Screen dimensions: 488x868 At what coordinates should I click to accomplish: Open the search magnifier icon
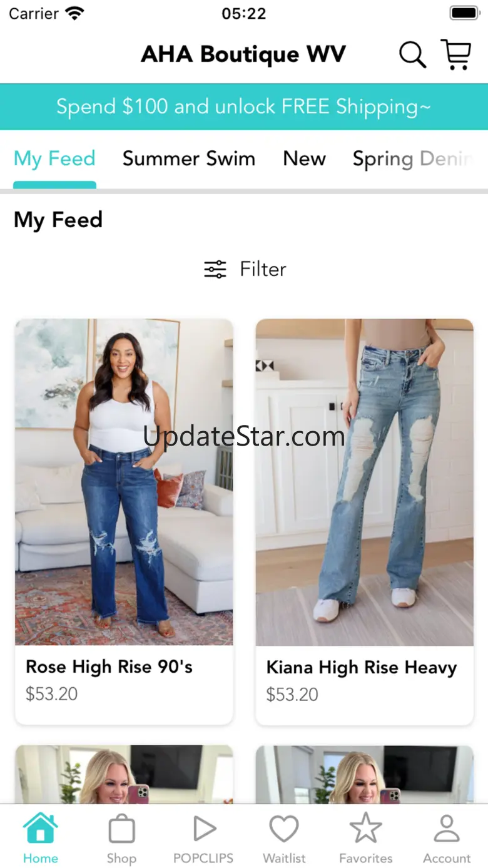pos(413,54)
